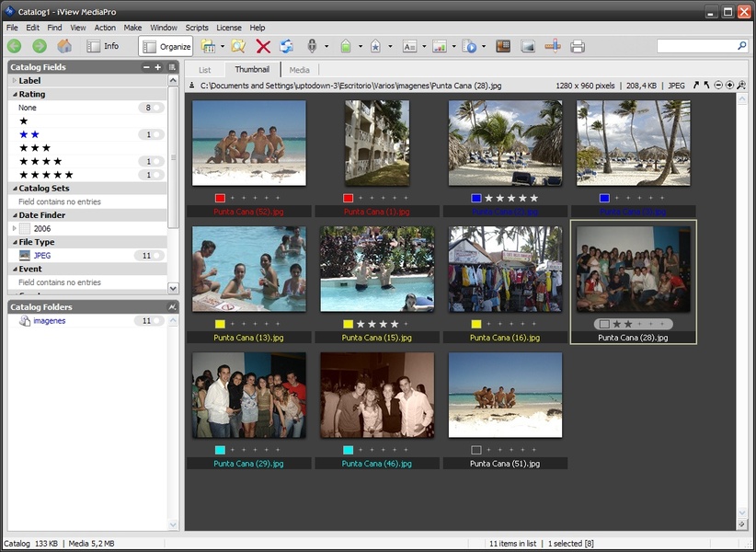The width and height of the screenshot is (756, 552).
Task: Select the Thumbnail tab
Action: [252, 69]
